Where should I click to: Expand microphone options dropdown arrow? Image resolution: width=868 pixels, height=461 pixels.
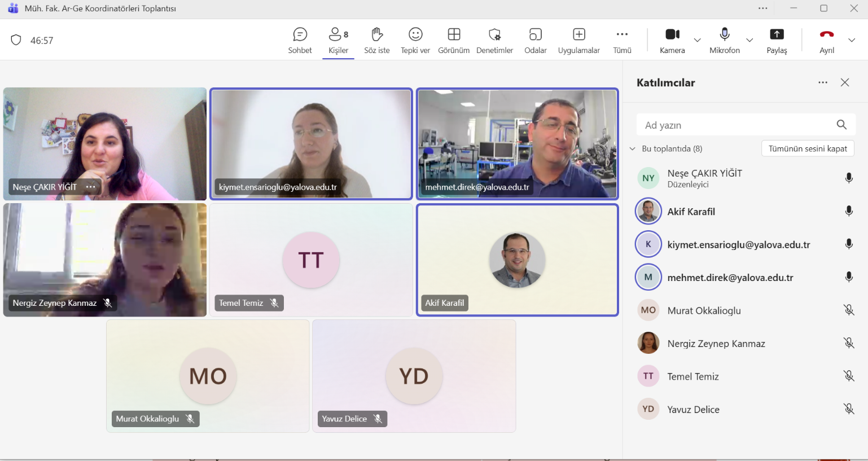click(x=749, y=40)
